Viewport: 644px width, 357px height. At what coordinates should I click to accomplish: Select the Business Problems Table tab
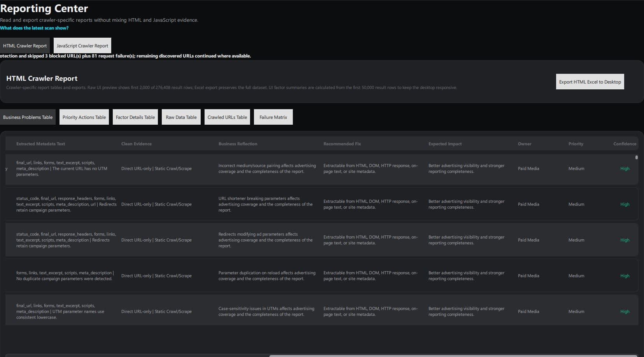(x=28, y=117)
